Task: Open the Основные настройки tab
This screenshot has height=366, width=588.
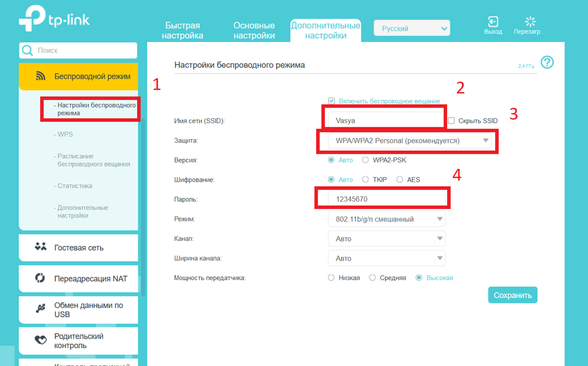Action: 254,30
